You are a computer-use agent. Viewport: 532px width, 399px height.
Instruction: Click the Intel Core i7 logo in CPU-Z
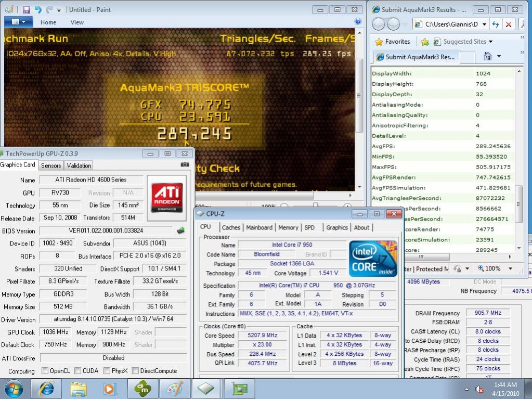pos(373,259)
